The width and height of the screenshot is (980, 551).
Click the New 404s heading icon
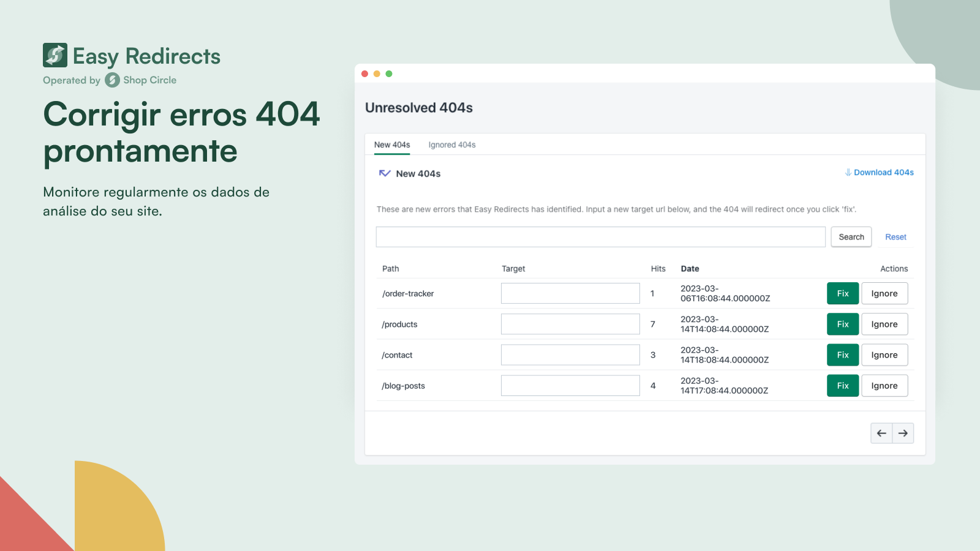385,173
